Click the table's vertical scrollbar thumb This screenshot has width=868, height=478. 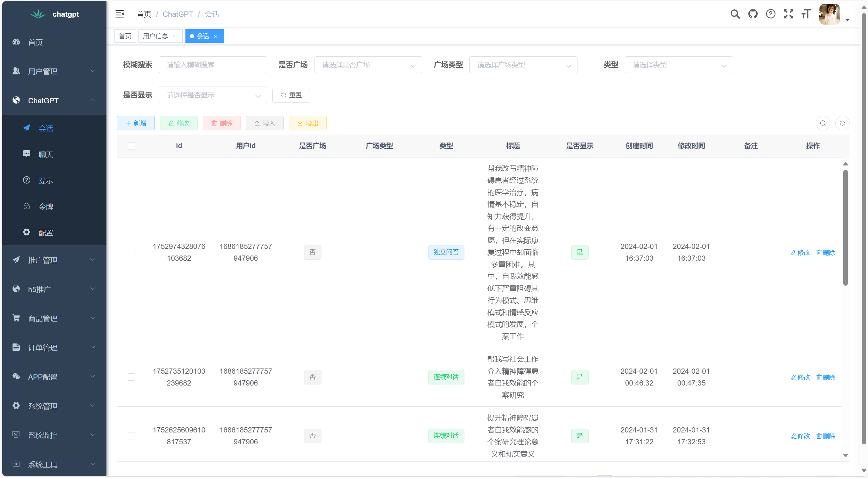pos(845,228)
